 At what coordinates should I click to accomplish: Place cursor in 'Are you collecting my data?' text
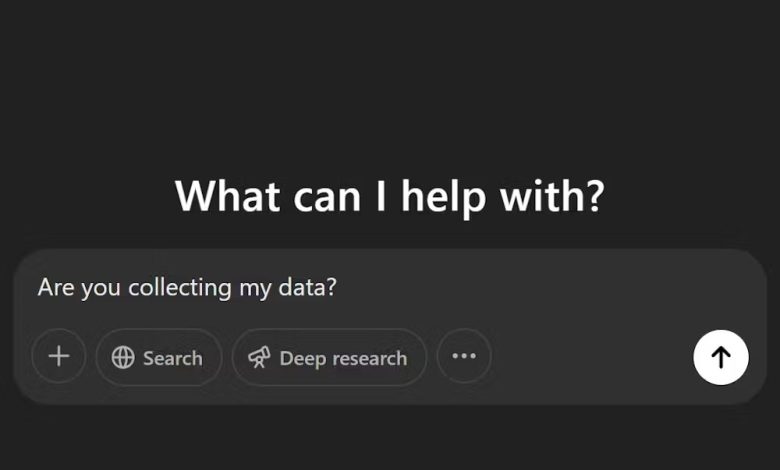[x=187, y=288]
